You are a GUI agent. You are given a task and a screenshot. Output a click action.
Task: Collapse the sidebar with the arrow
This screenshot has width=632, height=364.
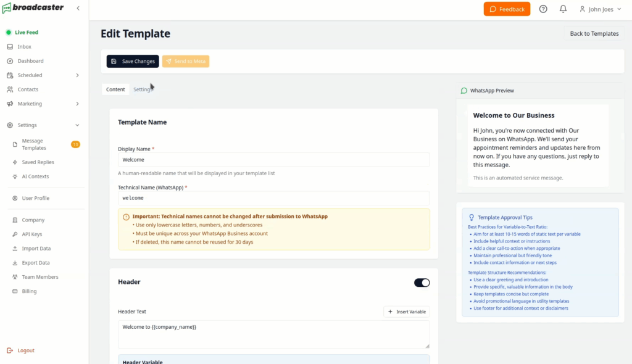pos(78,8)
